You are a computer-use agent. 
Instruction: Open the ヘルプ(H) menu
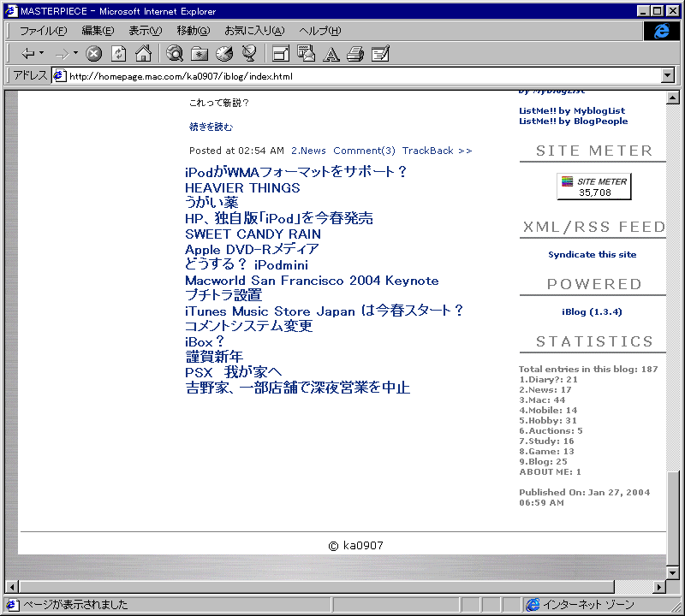[319, 31]
